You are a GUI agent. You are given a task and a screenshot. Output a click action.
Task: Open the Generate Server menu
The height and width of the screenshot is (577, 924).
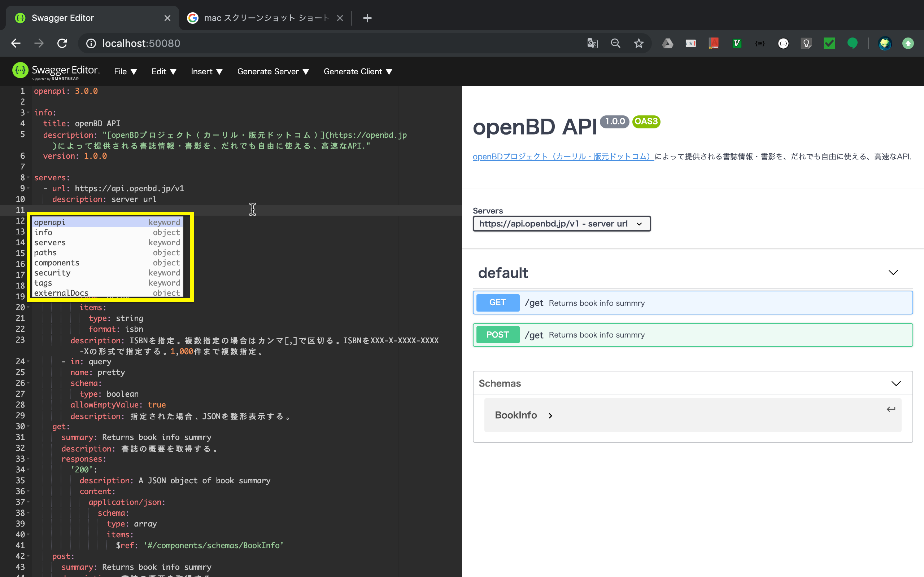(x=273, y=71)
